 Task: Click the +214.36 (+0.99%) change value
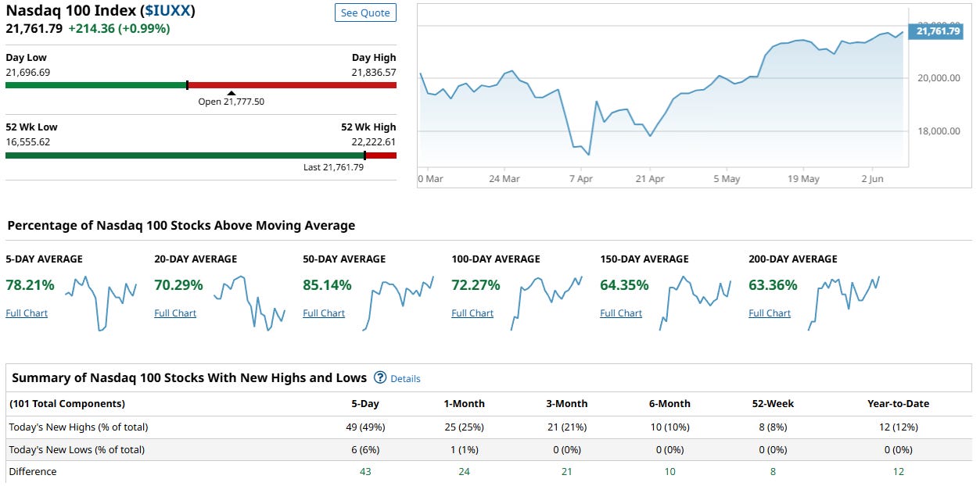(x=119, y=29)
